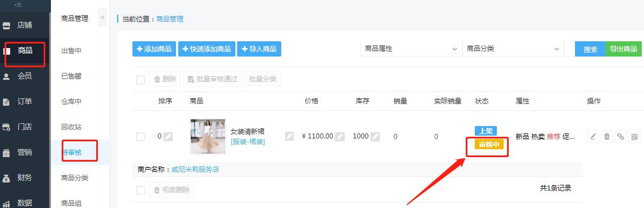Open the 店铺 section in left sidebar

pos(25,25)
